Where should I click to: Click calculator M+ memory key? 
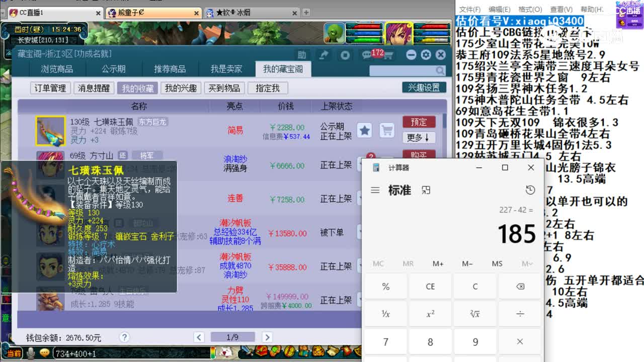[438, 263]
